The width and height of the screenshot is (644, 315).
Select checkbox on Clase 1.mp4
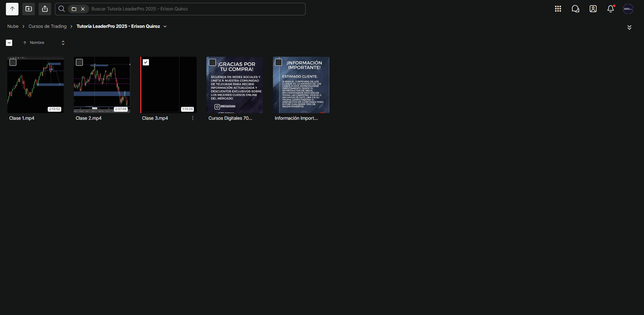[13, 62]
